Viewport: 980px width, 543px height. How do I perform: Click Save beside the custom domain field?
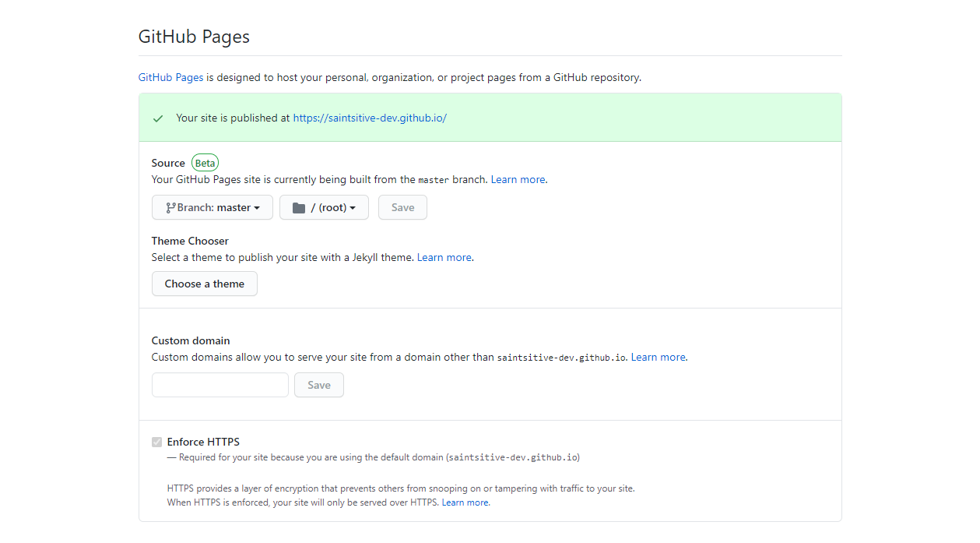coord(318,385)
